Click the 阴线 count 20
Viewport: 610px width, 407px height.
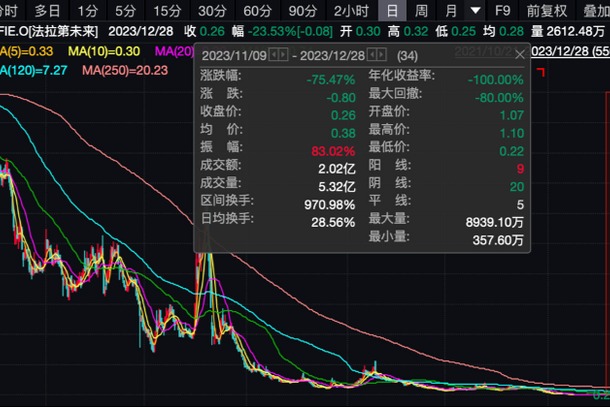[x=517, y=187]
